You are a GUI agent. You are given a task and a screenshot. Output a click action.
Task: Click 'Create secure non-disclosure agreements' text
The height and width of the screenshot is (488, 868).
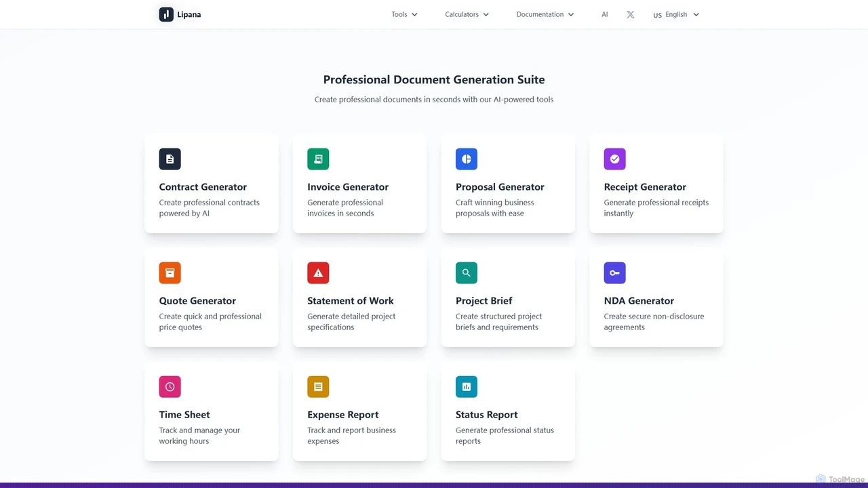pos(654,322)
